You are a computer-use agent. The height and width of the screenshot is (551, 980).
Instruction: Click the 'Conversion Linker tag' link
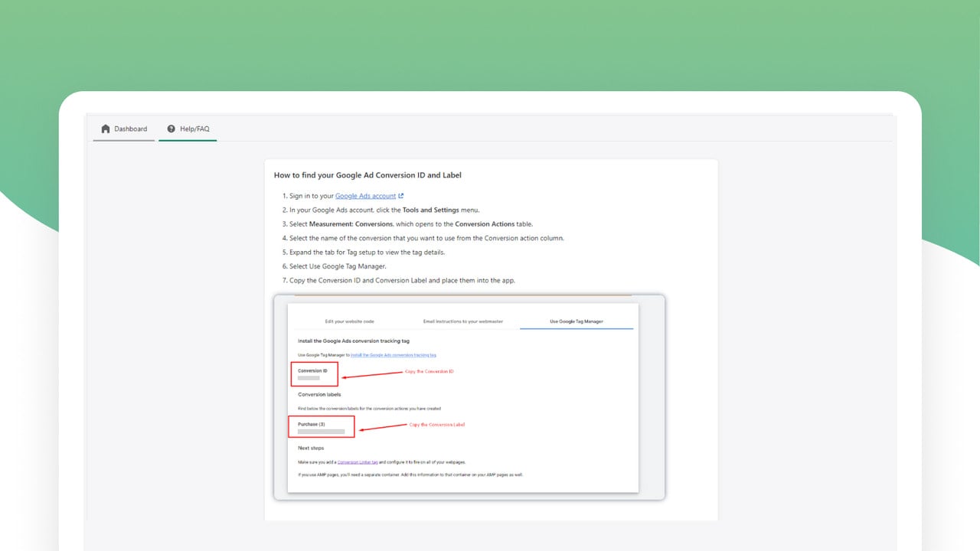tap(358, 462)
